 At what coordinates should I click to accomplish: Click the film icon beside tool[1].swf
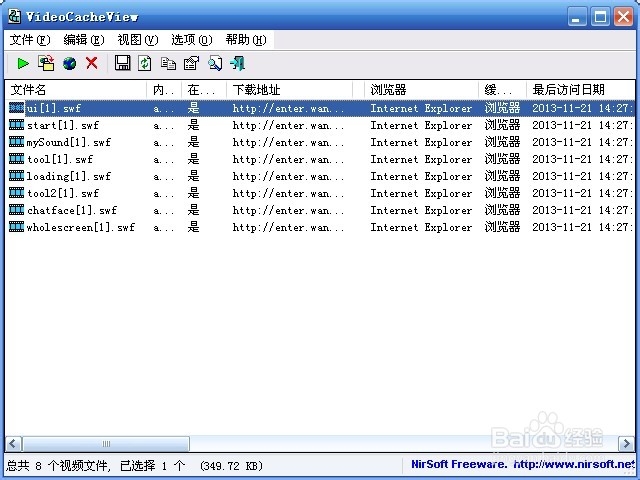coord(17,159)
